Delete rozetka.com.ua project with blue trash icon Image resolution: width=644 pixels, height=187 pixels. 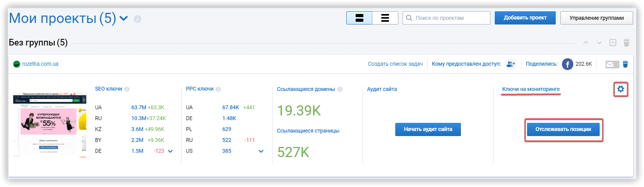(625, 64)
